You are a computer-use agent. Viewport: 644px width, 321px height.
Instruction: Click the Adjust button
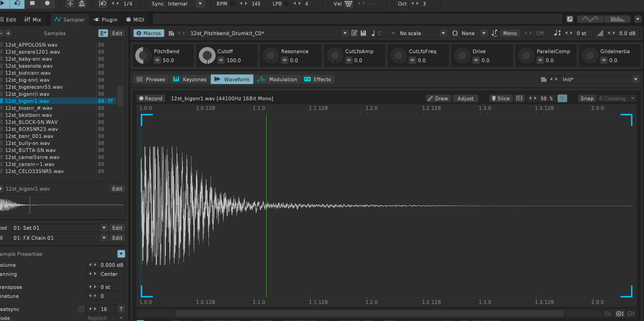pos(466,98)
